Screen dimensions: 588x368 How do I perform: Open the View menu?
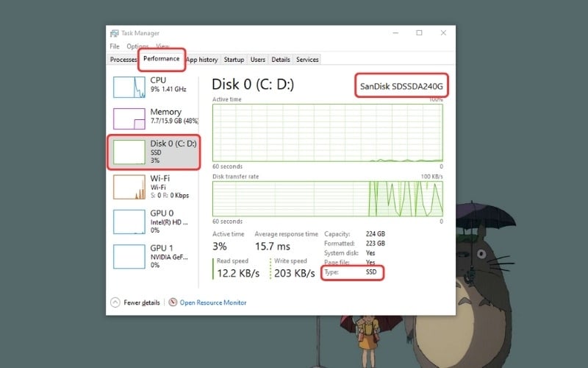pos(162,46)
